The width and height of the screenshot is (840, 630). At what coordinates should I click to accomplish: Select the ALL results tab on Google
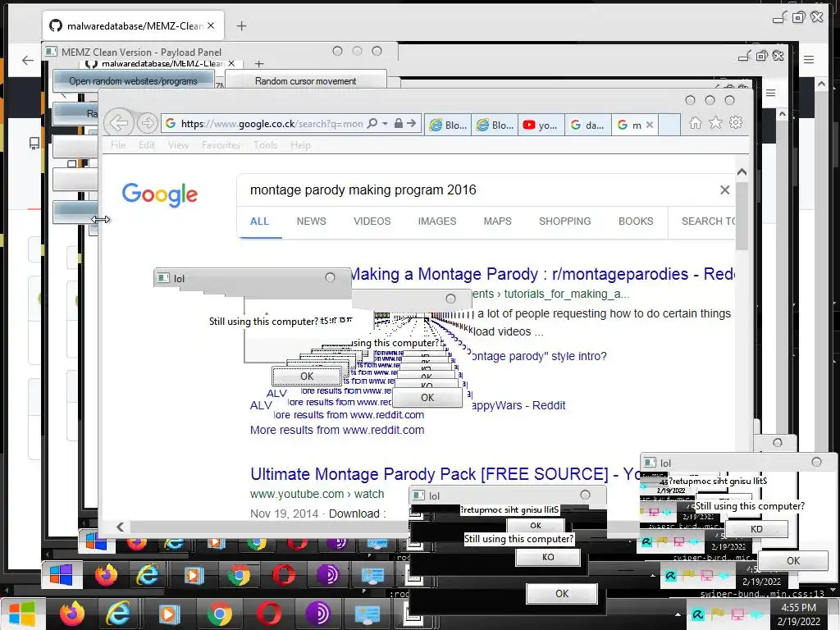point(259,221)
